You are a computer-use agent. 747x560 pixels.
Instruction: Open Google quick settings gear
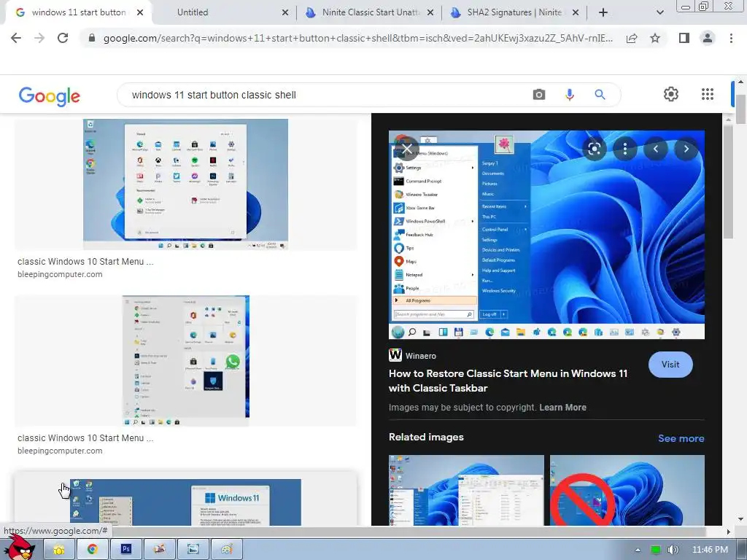(x=671, y=94)
